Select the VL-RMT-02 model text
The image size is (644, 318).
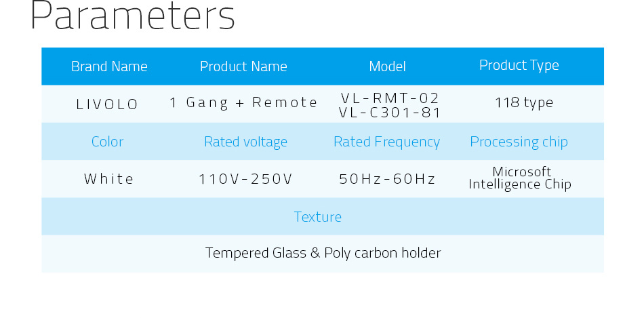pyautogui.click(x=390, y=98)
